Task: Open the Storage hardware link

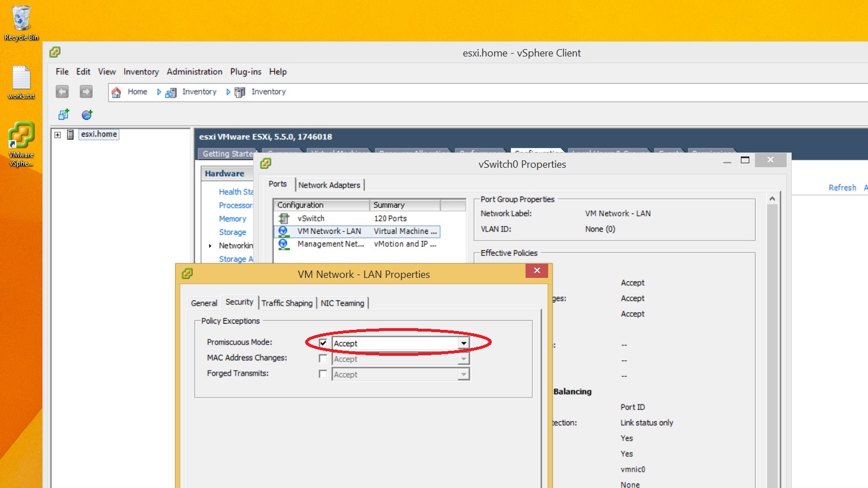Action: tap(233, 232)
